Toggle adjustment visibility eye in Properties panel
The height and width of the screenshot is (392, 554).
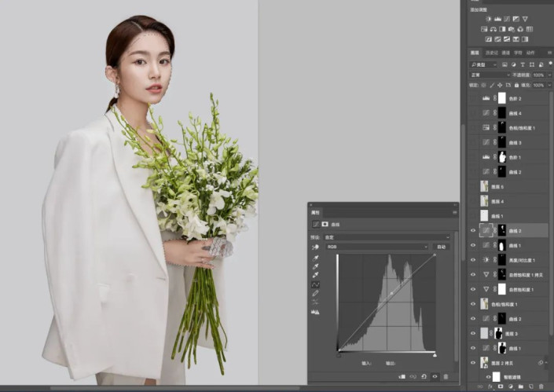[x=435, y=377]
